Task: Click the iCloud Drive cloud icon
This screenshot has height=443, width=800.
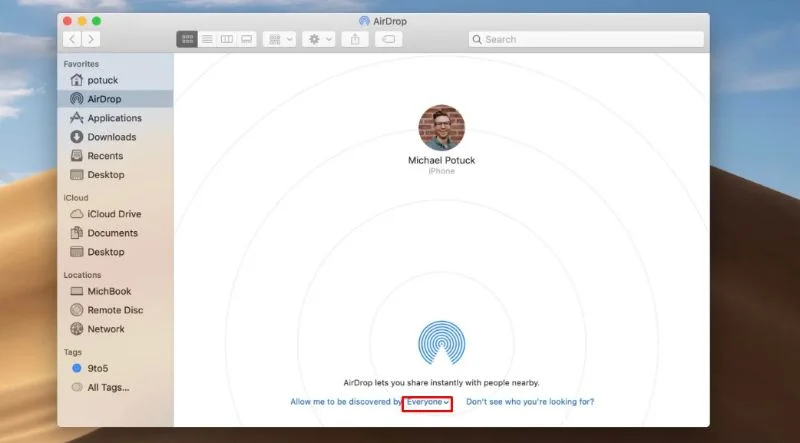Action: pos(77,214)
